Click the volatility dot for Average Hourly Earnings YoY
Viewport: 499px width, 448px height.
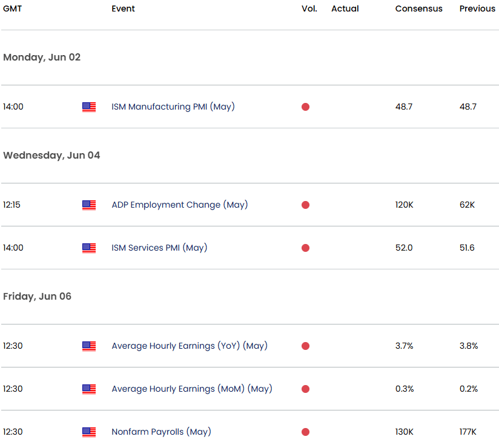click(x=305, y=346)
